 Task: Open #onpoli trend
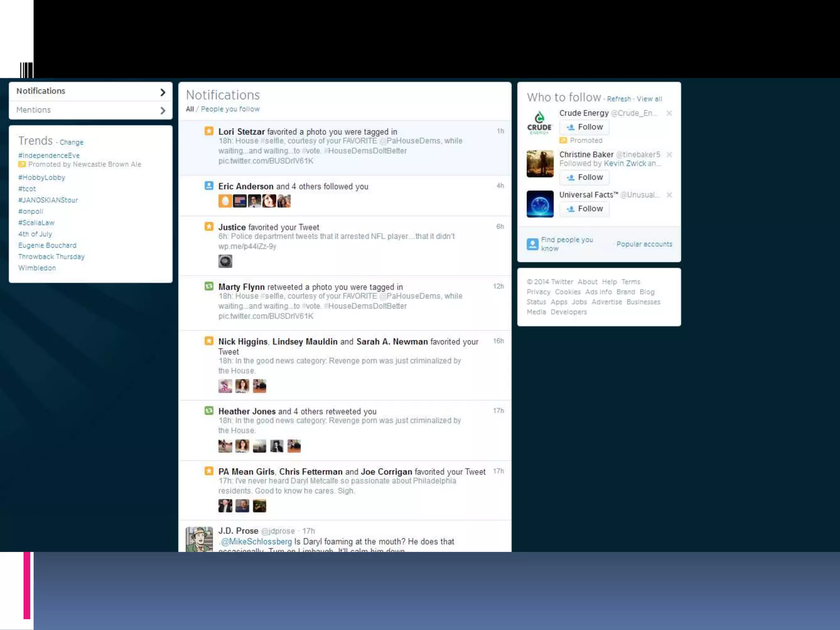tap(31, 212)
